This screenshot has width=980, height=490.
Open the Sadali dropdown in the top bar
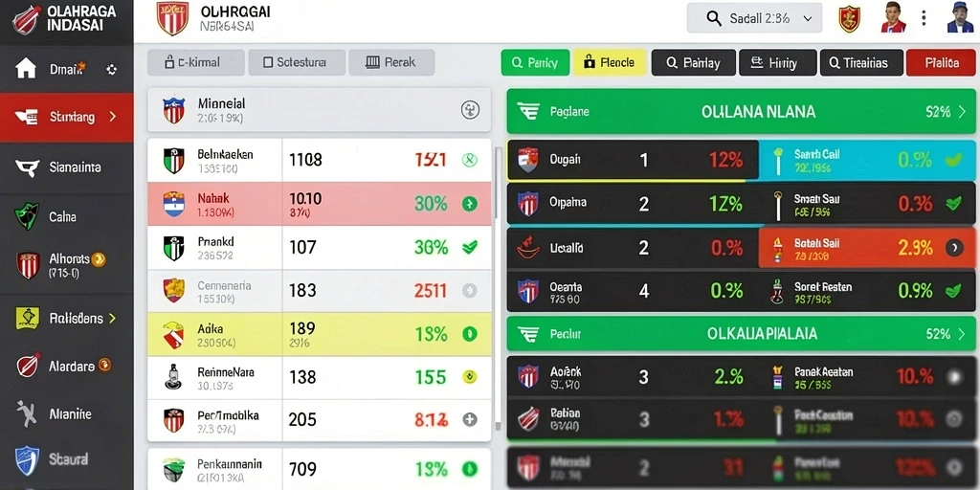pos(754,18)
